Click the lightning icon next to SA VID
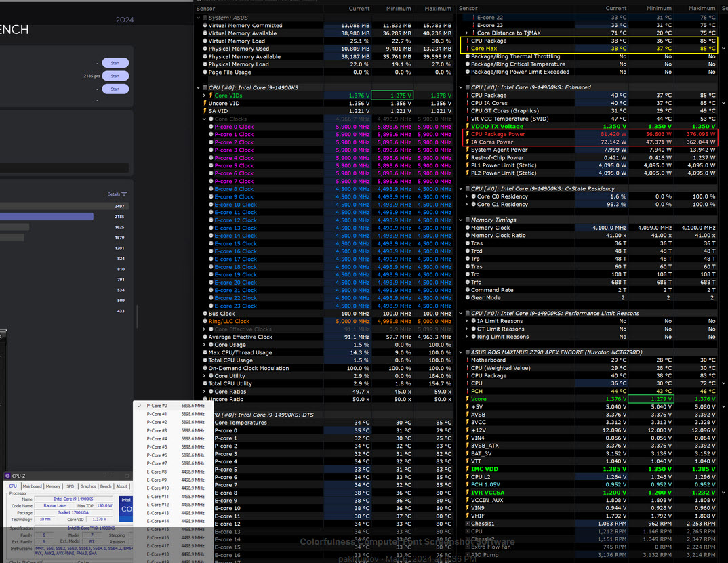This screenshot has height=563, width=728. click(x=205, y=111)
